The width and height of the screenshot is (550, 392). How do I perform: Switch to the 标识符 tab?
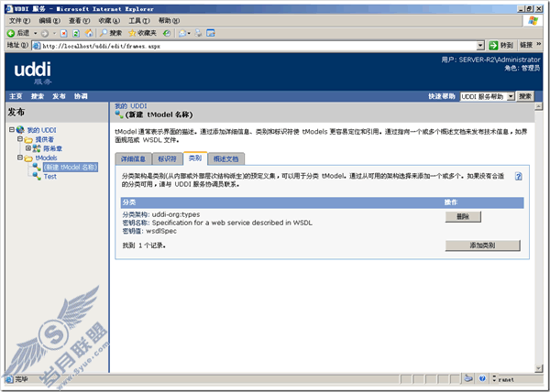click(167, 159)
